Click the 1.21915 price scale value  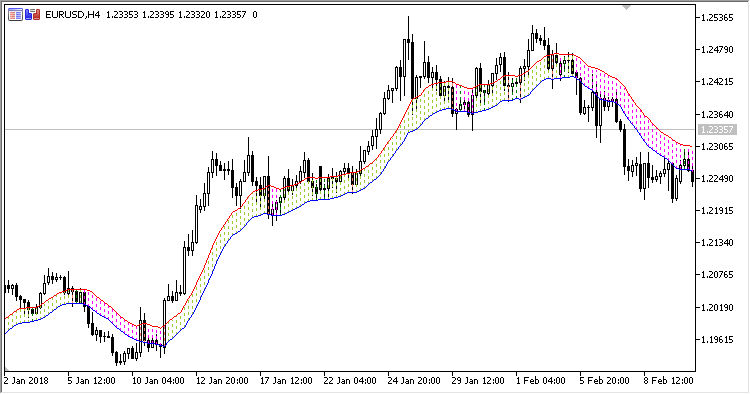point(717,210)
